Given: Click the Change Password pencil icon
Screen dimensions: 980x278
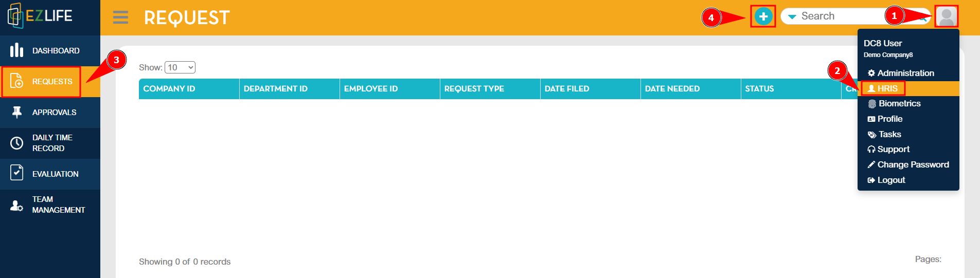Looking at the screenshot, I should tap(871, 165).
